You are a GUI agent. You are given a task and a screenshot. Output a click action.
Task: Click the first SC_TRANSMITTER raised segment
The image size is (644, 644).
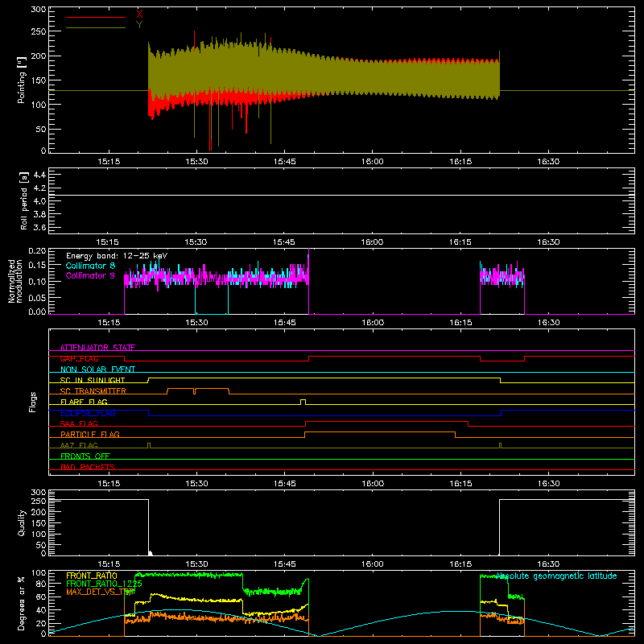pos(180,388)
